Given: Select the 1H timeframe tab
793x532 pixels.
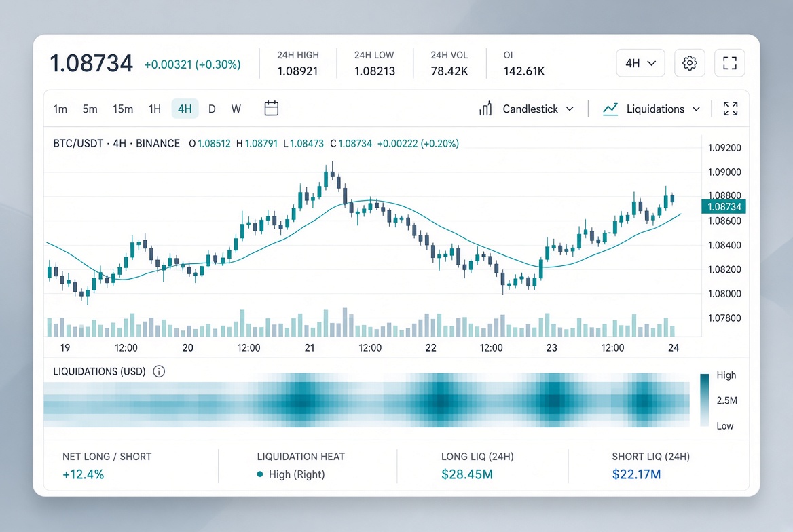Looking at the screenshot, I should click(154, 109).
